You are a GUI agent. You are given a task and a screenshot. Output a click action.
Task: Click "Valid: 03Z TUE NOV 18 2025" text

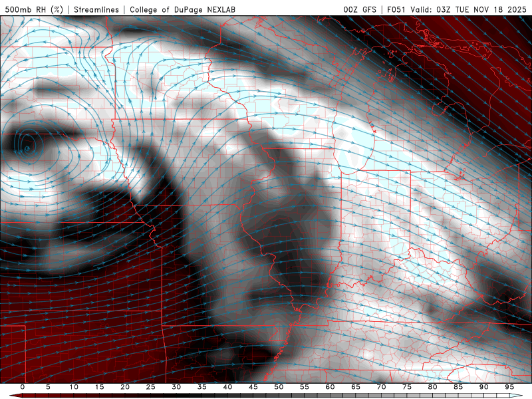click(469, 9)
